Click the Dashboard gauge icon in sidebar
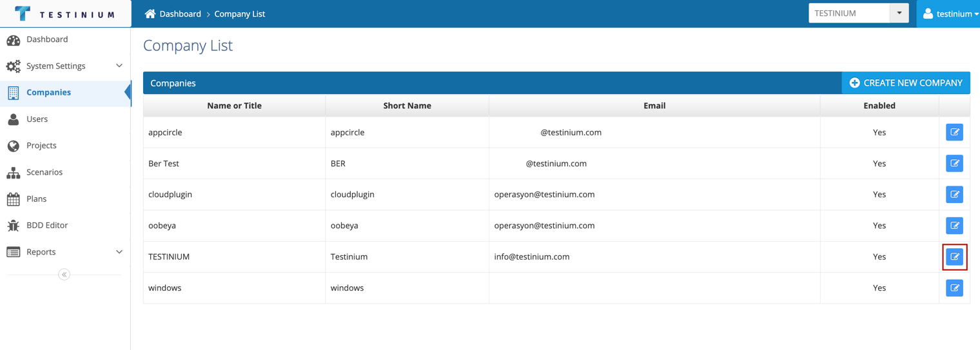The image size is (980, 350). click(x=13, y=40)
